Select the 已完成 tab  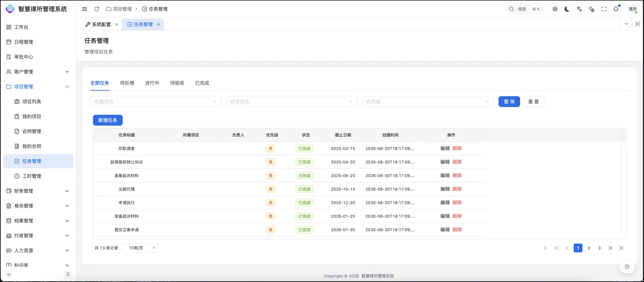[202, 83]
